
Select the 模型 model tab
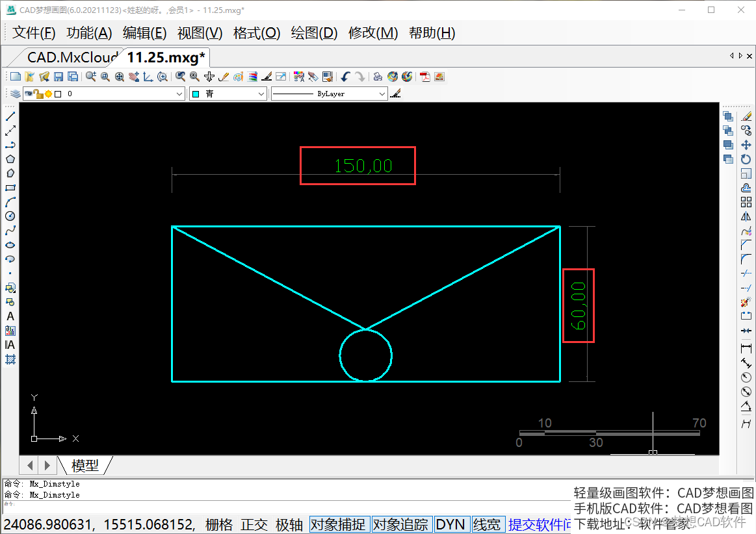click(x=85, y=466)
